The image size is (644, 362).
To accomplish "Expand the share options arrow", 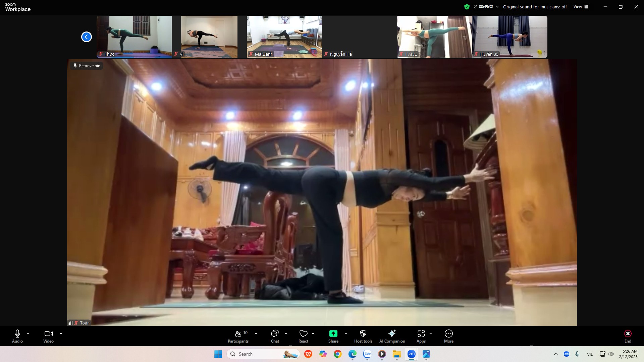I will coord(346,334).
